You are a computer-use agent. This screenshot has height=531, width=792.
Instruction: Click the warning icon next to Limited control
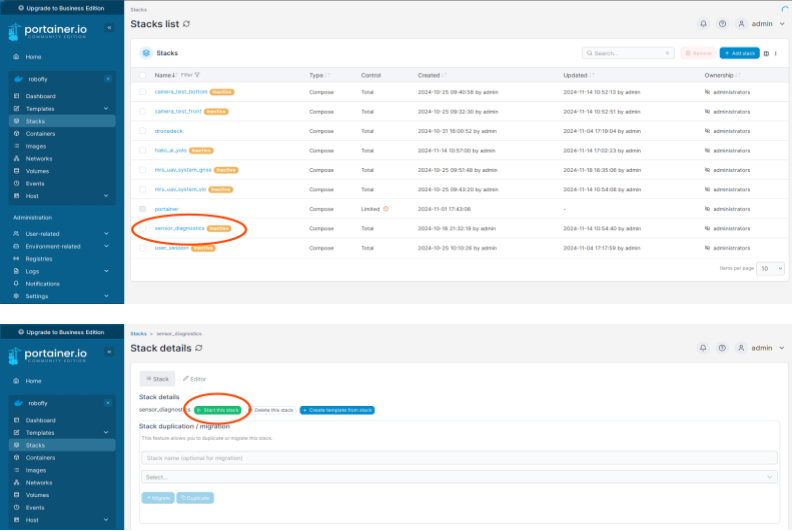(386, 209)
